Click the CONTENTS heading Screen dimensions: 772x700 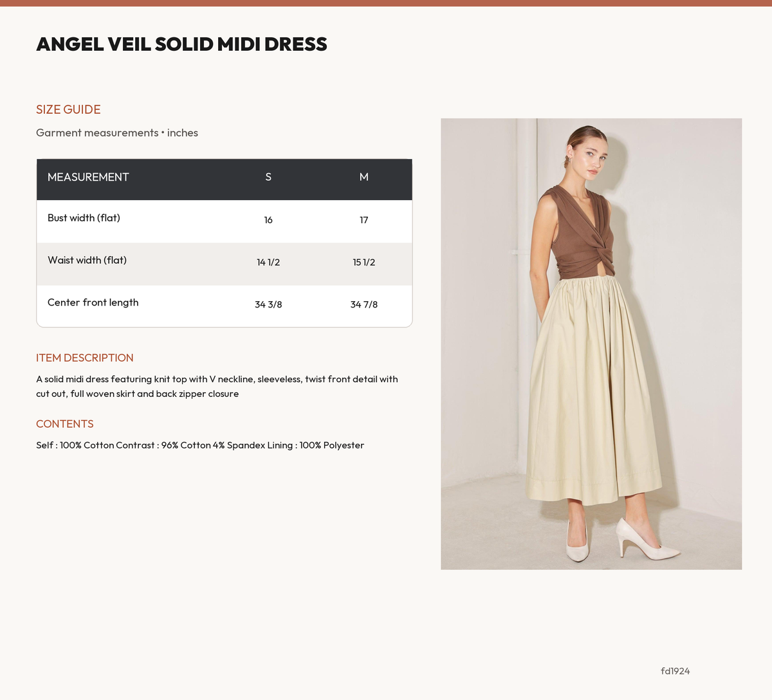click(65, 424)
